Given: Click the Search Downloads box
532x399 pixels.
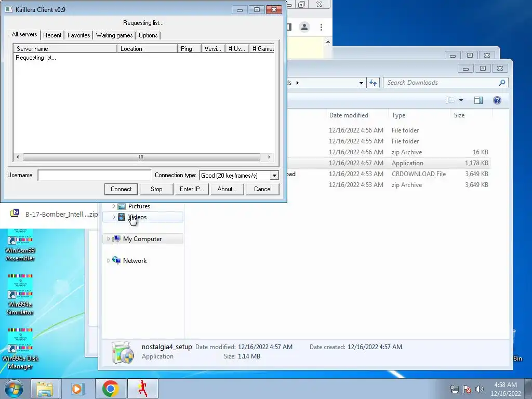Looking at the screenshot, I should click(x=441, y=83).
